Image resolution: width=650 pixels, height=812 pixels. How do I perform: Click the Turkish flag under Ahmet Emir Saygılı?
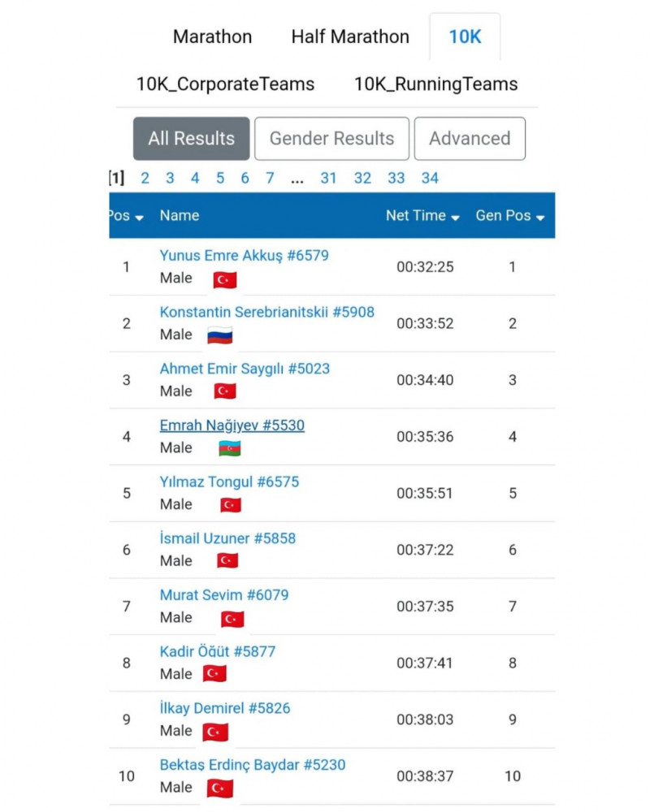coord(225,391)
